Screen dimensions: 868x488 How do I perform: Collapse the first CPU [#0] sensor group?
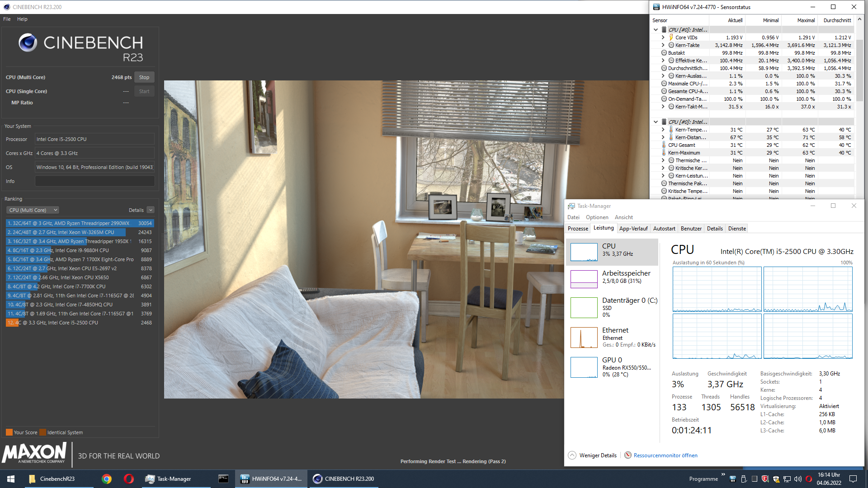pyautogui.click(x=656, y=30)
